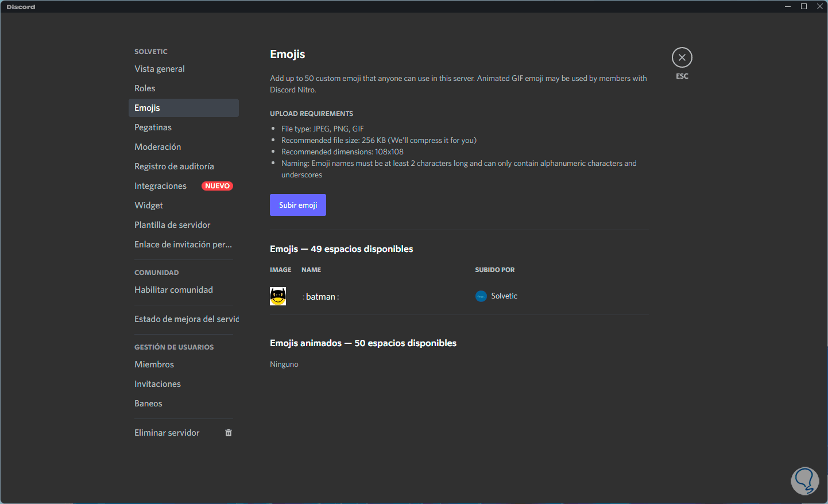
Task: Click Habilitar comunidad
Action: click(x=173, y=290)
